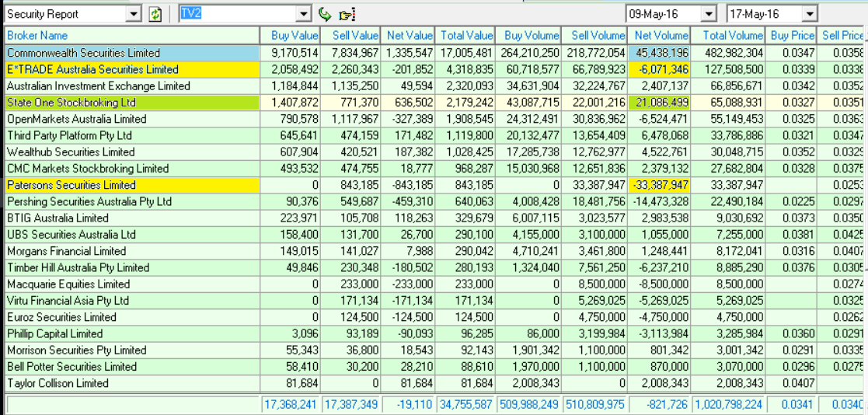
Task: Sort by Total Volume column header
Action: pos(729,36)
